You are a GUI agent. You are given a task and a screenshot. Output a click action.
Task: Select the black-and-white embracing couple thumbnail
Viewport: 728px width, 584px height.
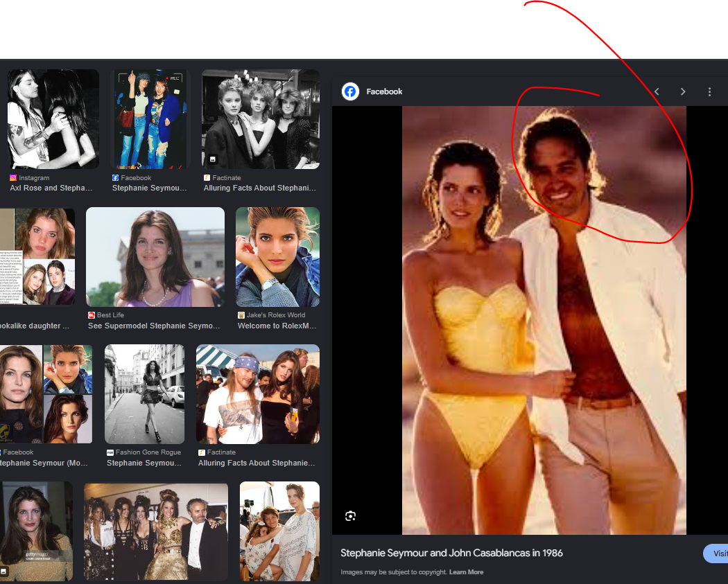coord(53,119)
